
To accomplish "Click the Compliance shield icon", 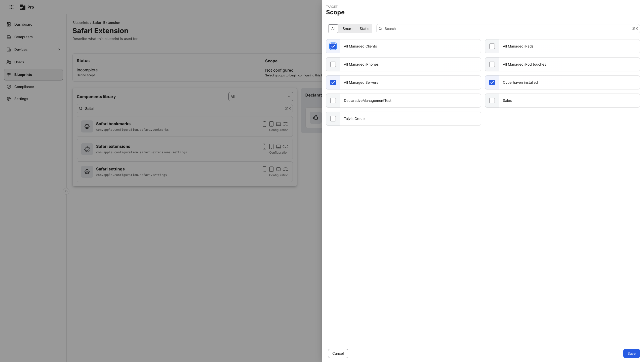I will tap(9, 87).
